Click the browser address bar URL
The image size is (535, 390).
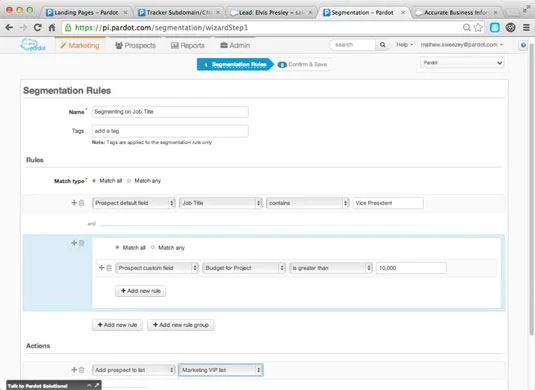pos(161,28)
